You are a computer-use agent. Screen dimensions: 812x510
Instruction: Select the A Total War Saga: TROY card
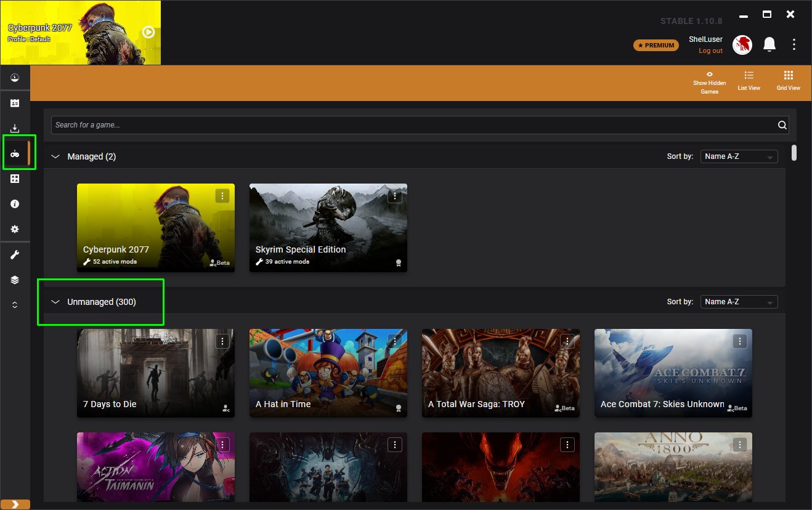tap(501, 373)
